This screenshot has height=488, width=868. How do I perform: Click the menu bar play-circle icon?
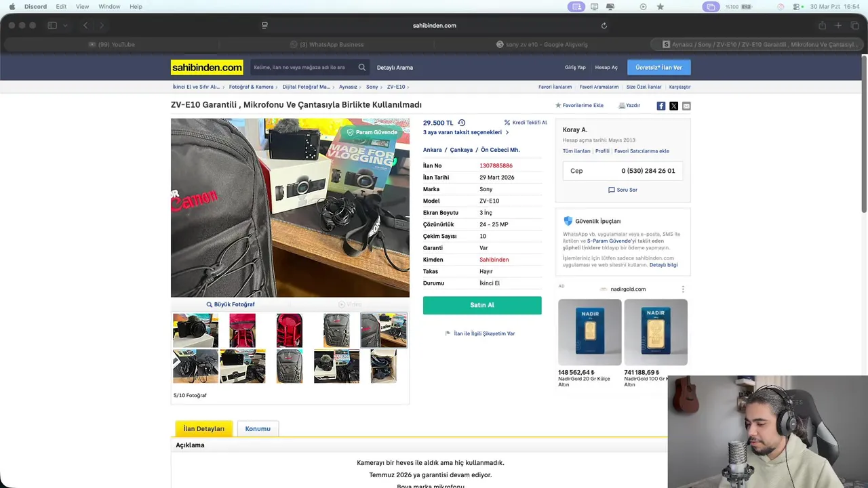pos(644,6)
